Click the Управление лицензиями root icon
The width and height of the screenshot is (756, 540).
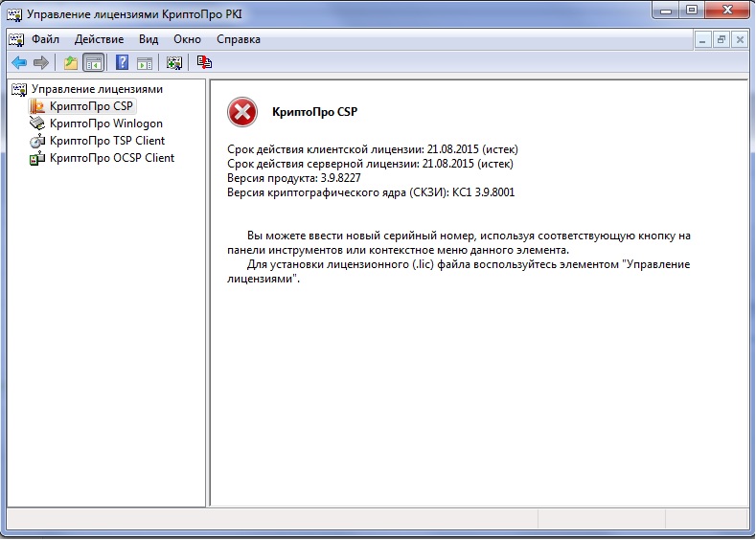[x=19, y=89]
